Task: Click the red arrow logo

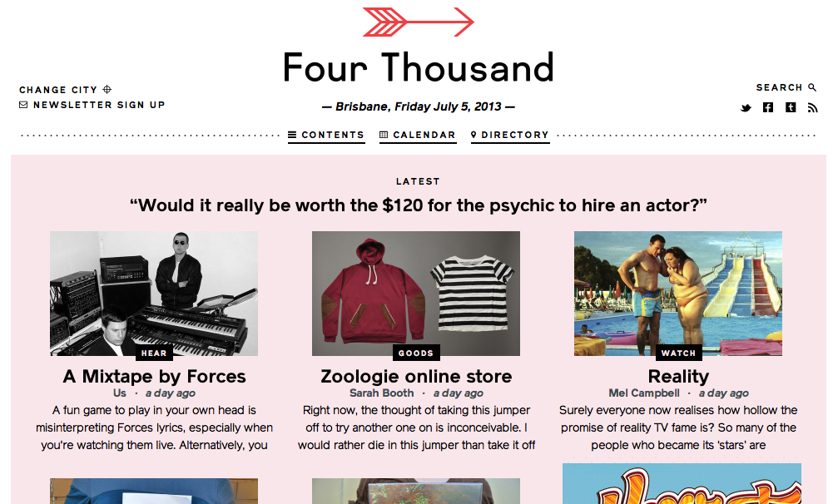Action: click(418, 22)
